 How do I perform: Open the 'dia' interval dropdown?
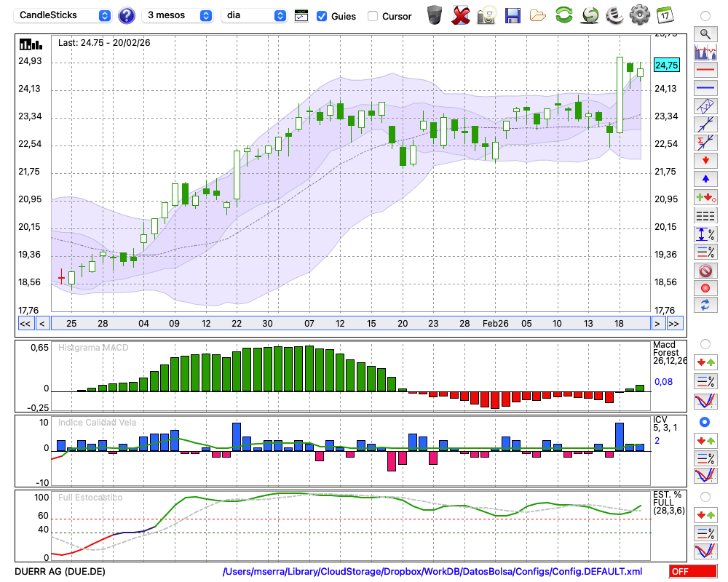(254, 15)
